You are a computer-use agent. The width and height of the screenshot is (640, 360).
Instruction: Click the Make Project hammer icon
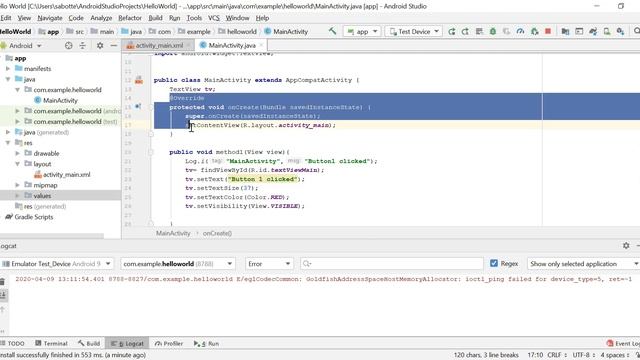pyautogui.click(x=333, y=31)
